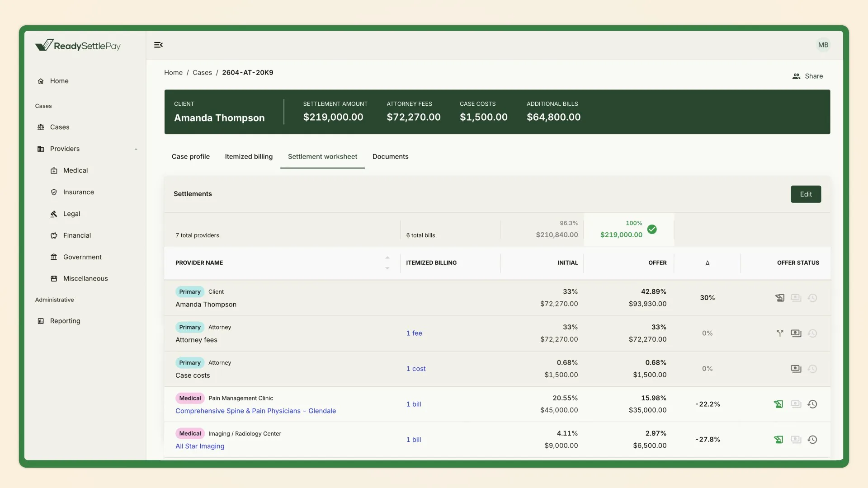Click the split arrows icon in Attorney fees row
This screenshot has width=868, height=488.
[x=780, y=333]
